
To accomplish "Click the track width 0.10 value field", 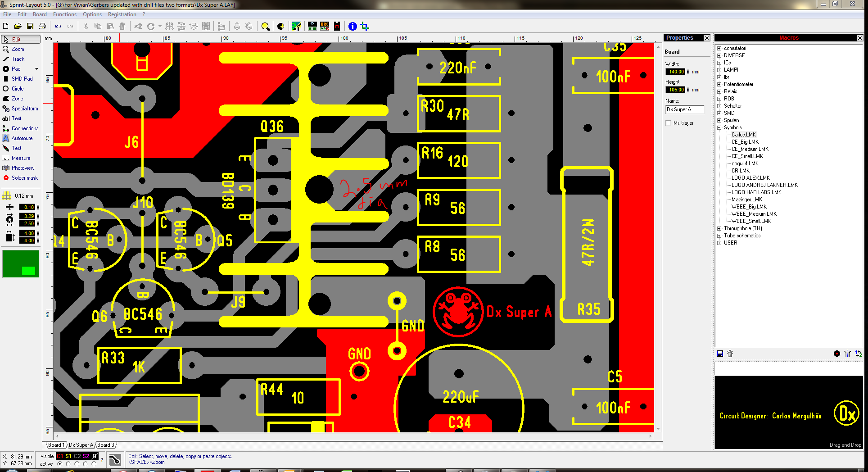I will click(x=27, y=207).
